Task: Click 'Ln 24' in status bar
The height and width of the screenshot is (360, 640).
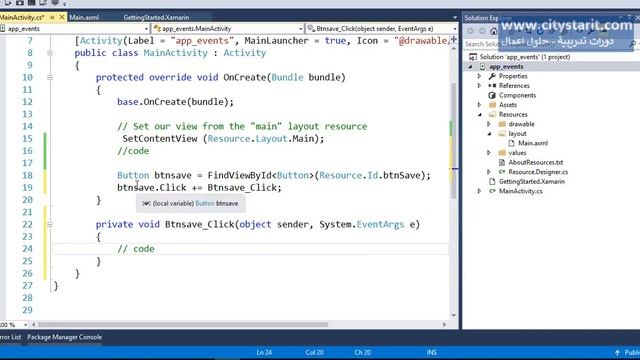Action: coord(264,353)
